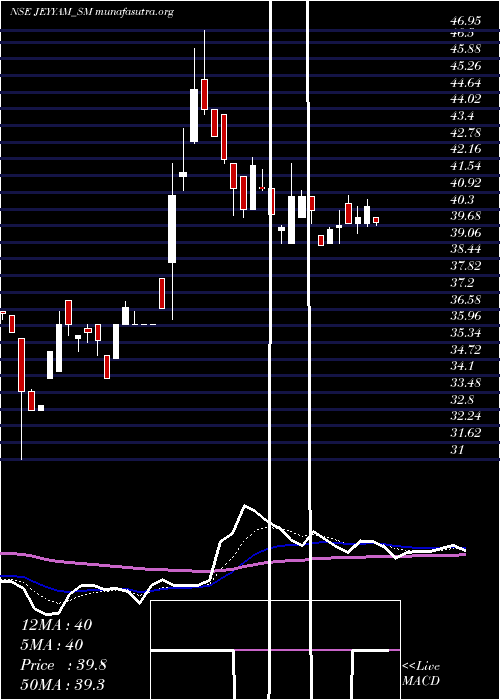Click the 37.82 price axis label

click(x=465, y=267)
